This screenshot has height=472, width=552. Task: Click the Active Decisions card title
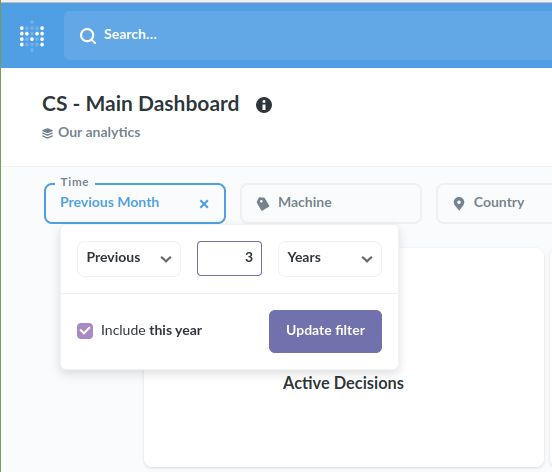click(344, 383)
